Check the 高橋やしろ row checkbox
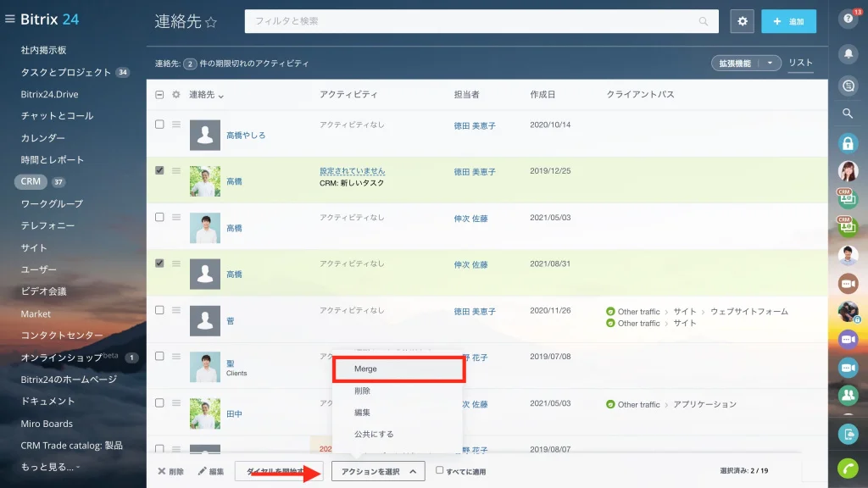Image resolution: width=868 pixels, height=488 pixels. pos(159,125)
